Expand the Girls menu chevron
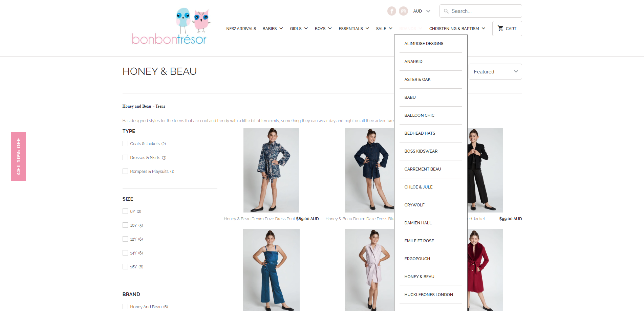 [306, 28]
